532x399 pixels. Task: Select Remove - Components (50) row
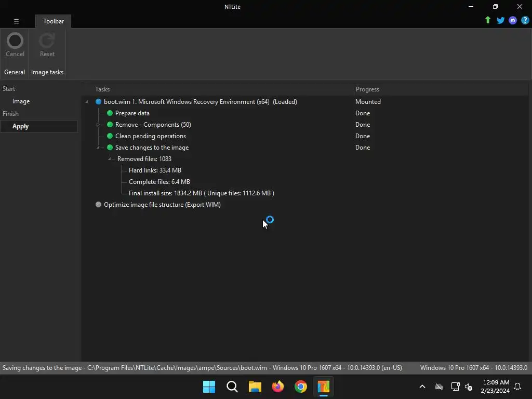[x=153, y=125]
